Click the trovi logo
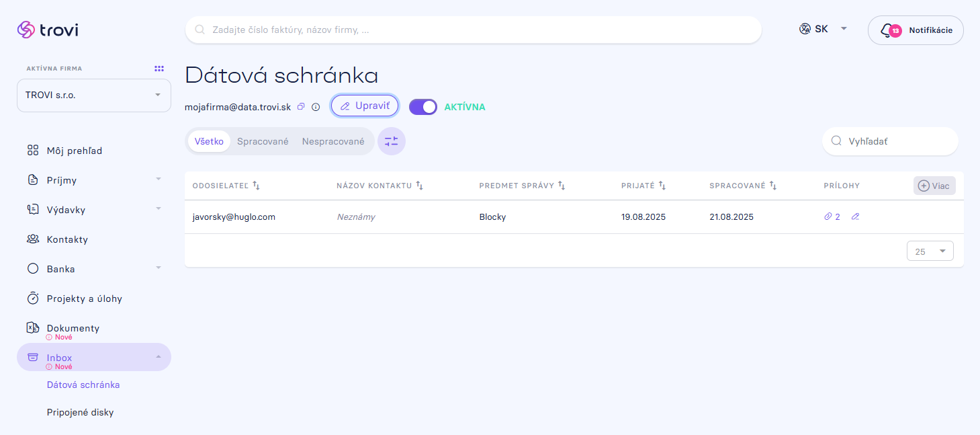Image resolution: width=980 pixels, height=435 pixels. pos(48,30)
